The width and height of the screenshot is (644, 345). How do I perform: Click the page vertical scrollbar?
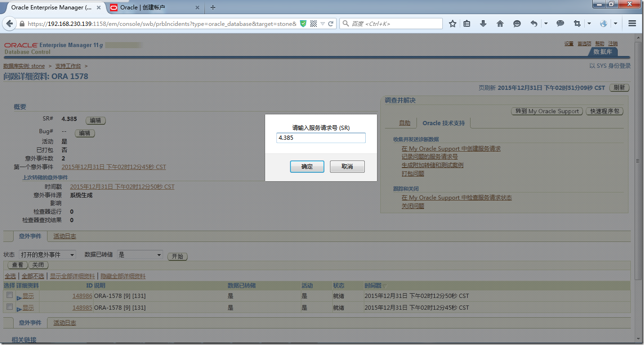click(x=638, y=161)
